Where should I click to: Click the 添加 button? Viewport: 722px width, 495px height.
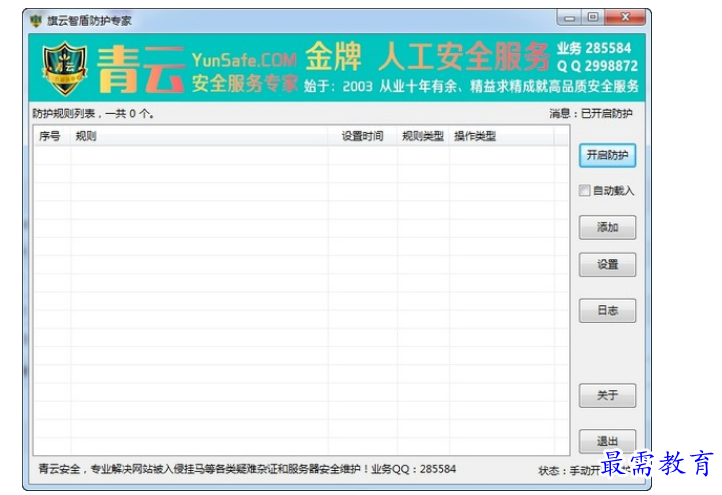pos(607,227)
